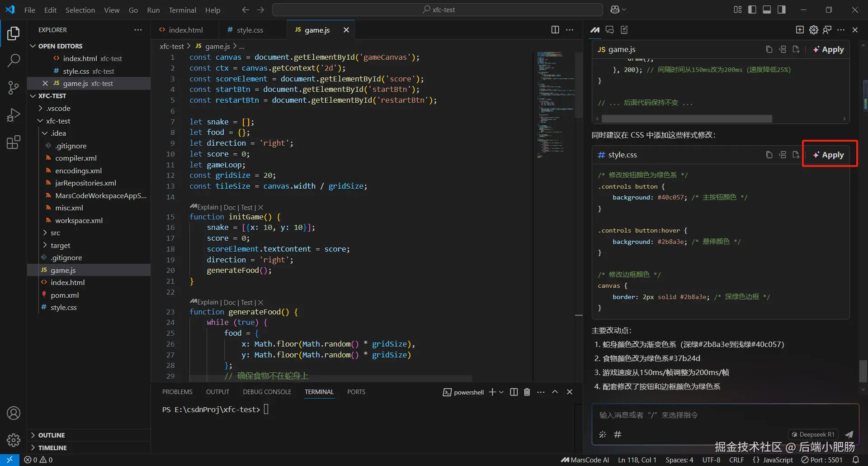868x466 pixels.
Task: Collapse the .idea folder
Action: (58, 133)
